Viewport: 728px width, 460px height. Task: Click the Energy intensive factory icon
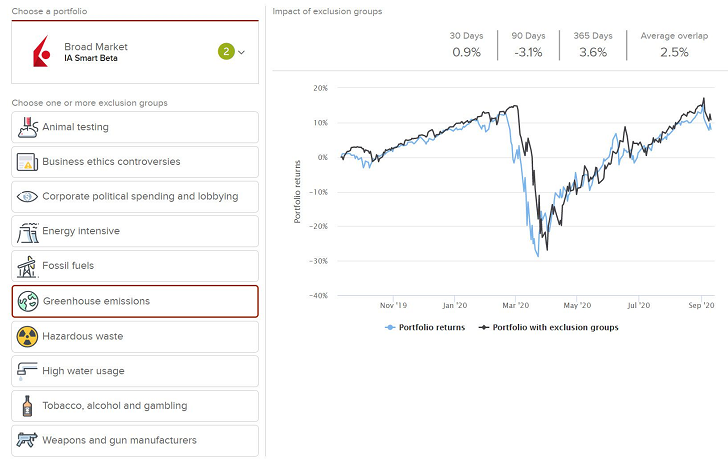27,232
